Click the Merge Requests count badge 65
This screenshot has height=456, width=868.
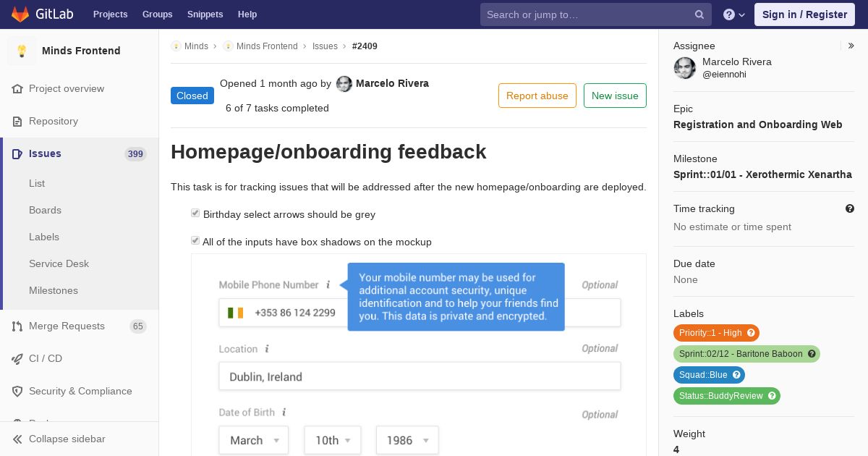pos(137,326)
